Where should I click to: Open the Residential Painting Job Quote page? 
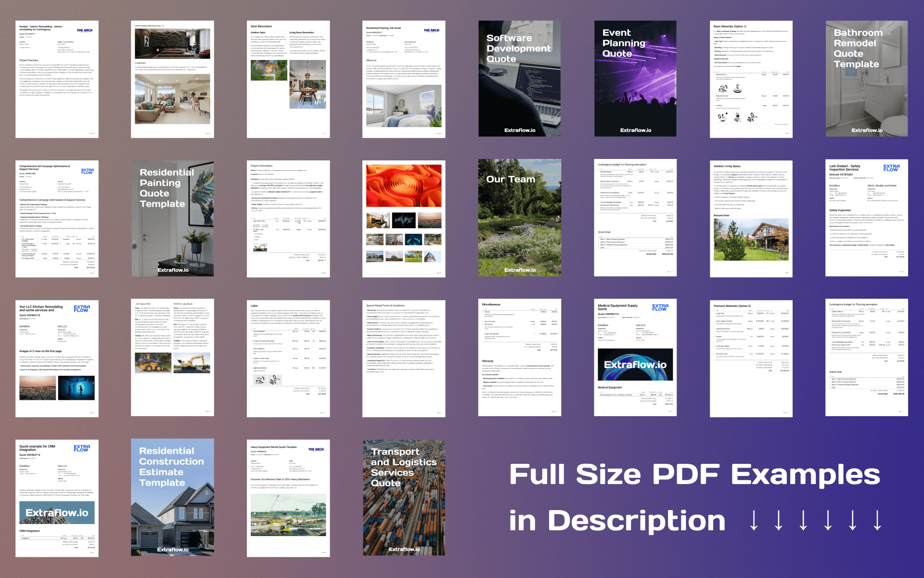(404, 79)
